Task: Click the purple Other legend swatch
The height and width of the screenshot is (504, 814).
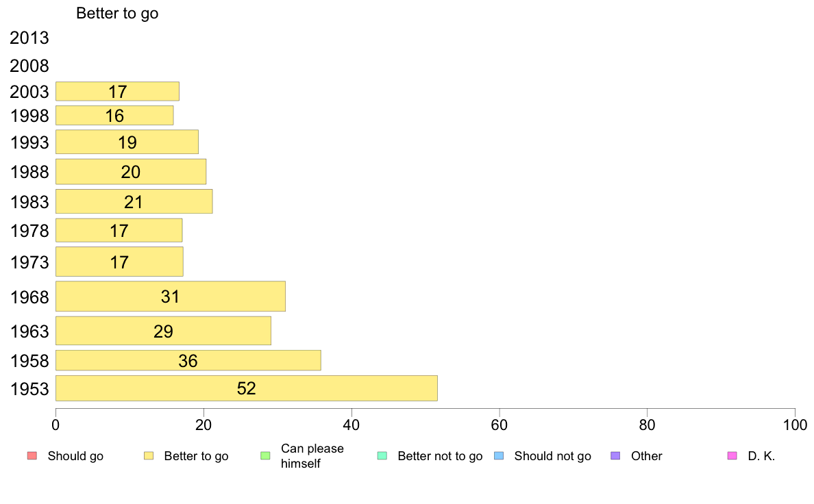Action: tap(615, 456)
